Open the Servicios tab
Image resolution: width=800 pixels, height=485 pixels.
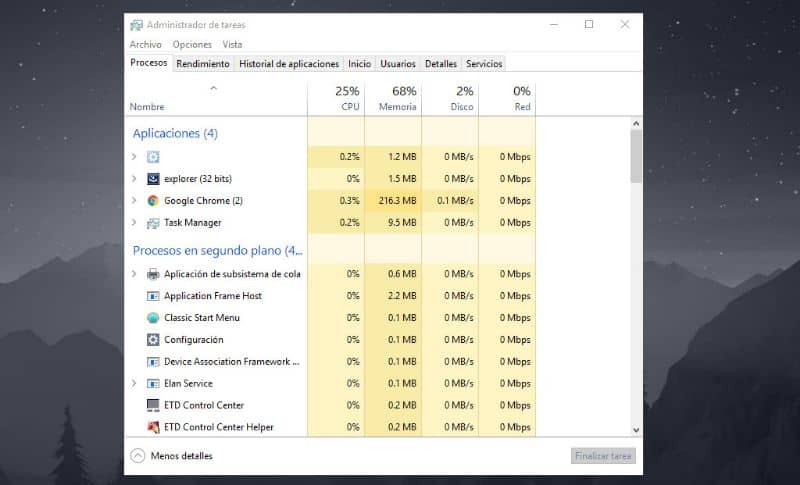[x=484, y=64]
